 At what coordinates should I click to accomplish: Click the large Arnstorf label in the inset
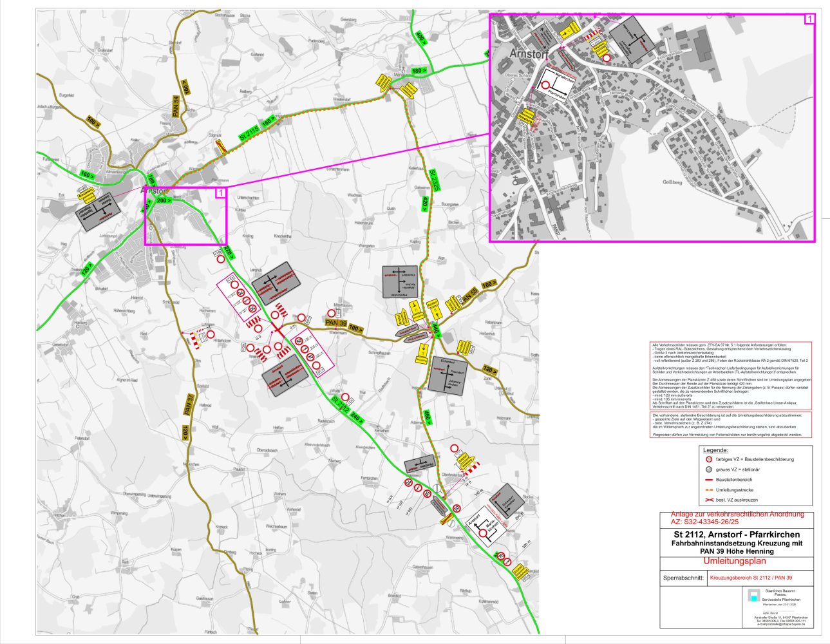pos(528,54)
